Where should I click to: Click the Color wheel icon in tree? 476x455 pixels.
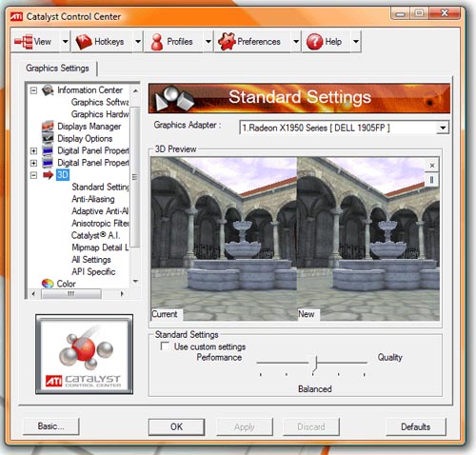click(48, 284)
